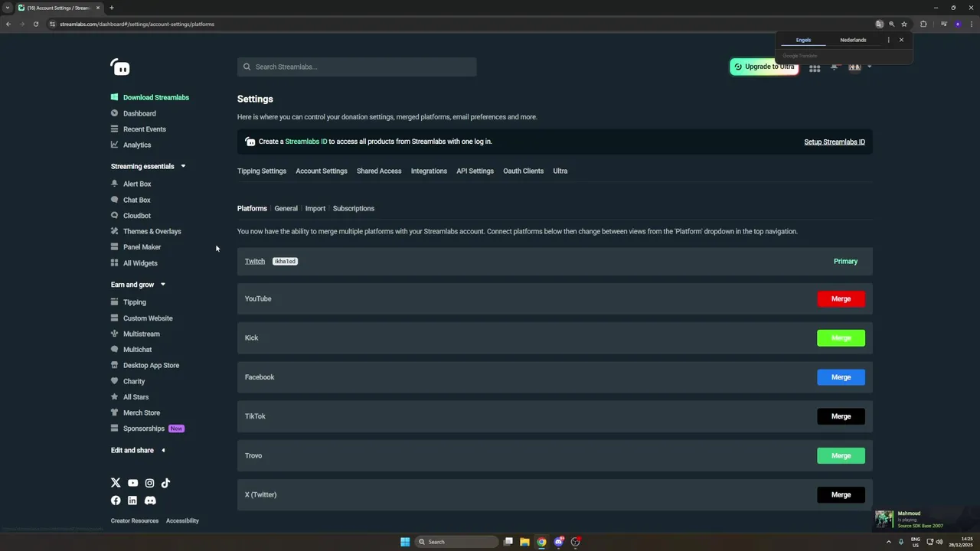Select the Subscriptions sub-tab
This screenshot has width=980, height=551.
(x=354, y=208)
